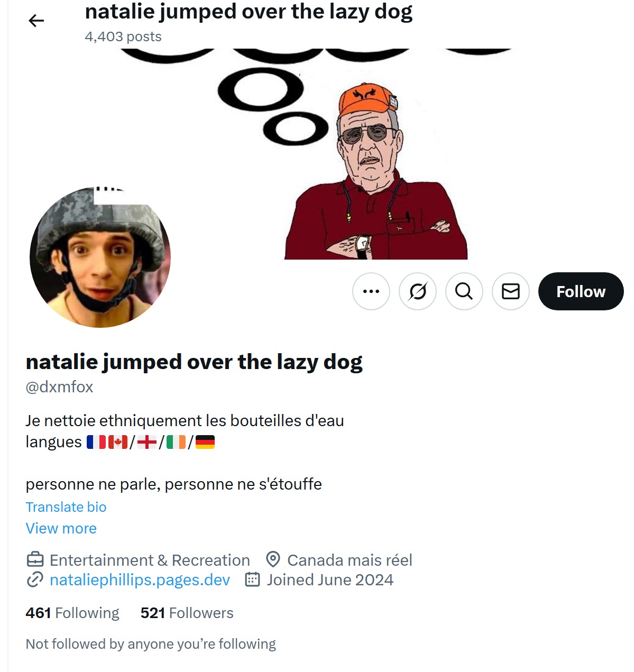Click the calendar icon beside Joined June 2024

click(x=252, y=579)
